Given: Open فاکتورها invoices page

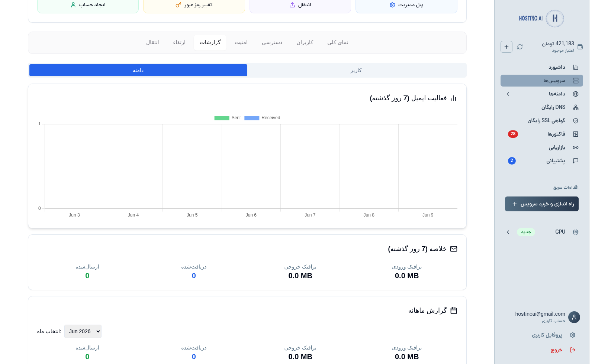Looking at the screenshot, I should coord(542,134).
